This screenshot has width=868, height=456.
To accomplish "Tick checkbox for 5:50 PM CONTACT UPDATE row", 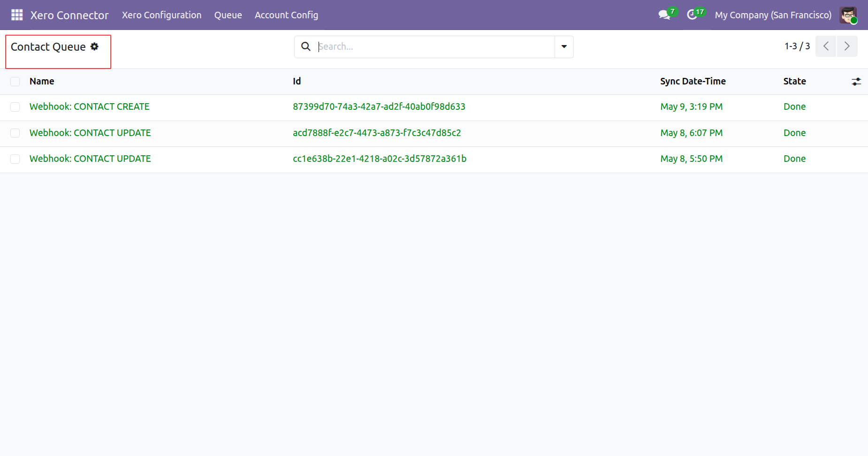I will click(15, 159).
